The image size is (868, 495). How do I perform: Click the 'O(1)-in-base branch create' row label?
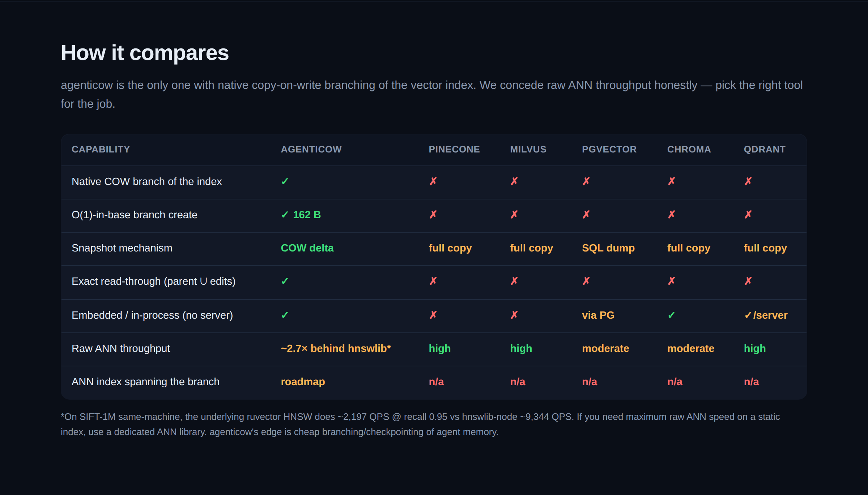(135, 215)
